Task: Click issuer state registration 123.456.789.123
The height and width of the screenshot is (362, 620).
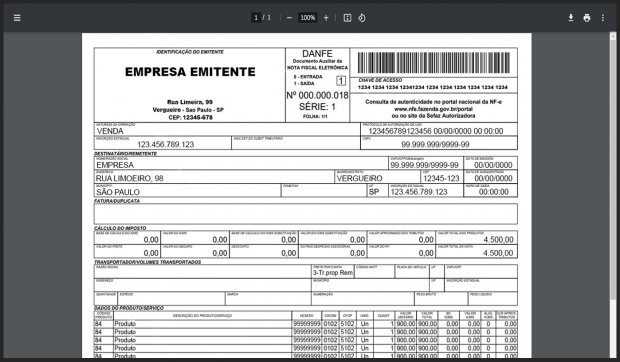Action: coord(166,144)
